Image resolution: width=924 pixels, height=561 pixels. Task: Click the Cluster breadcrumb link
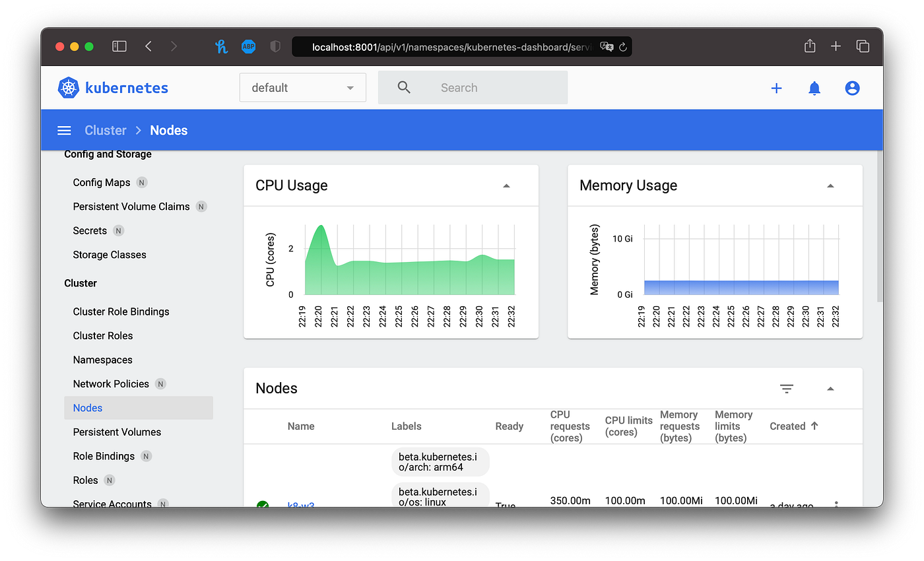(x=105, y=130)
